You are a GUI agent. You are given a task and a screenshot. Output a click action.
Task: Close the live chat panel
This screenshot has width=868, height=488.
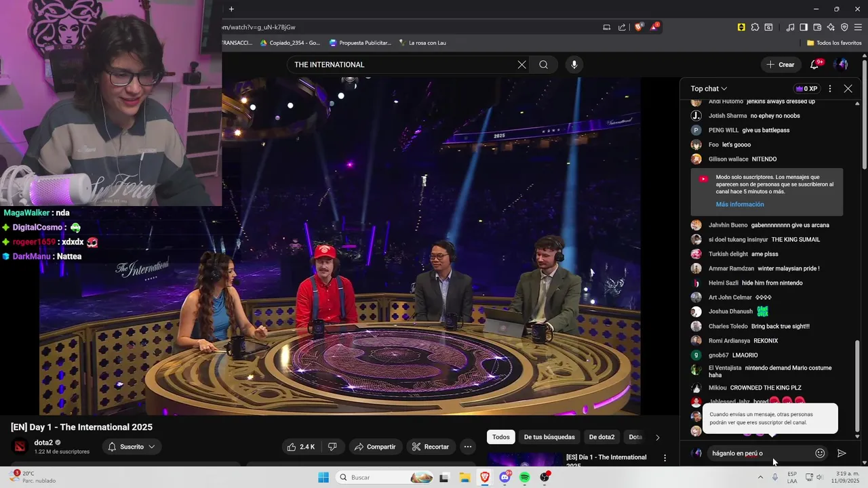(x=848, y=89)
